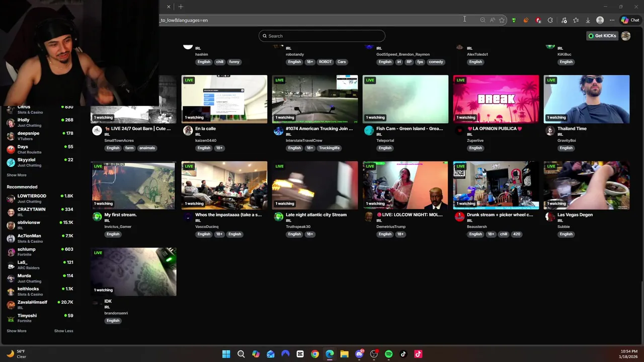The image size is (644, 362).
Task: Open the American Trucking stream thumbnail
Action: [x=314, y=99]
